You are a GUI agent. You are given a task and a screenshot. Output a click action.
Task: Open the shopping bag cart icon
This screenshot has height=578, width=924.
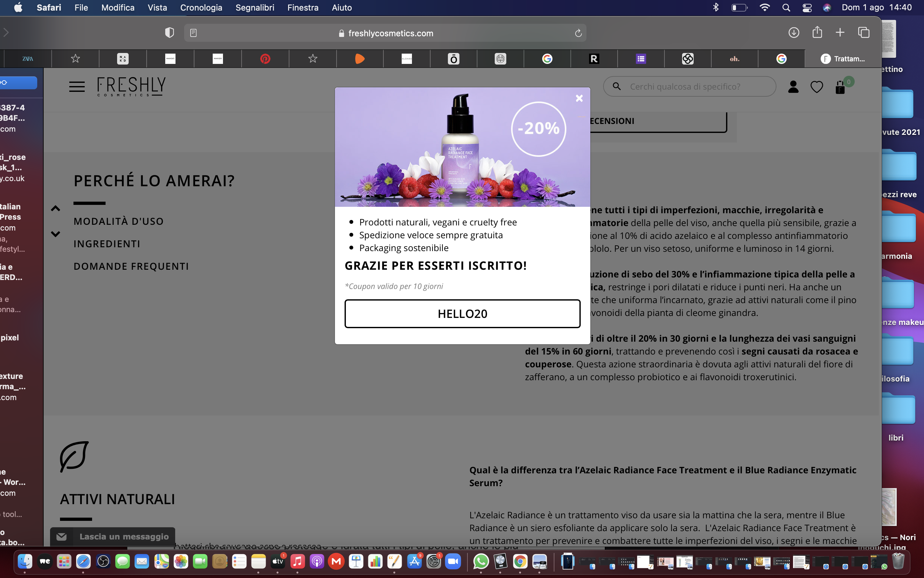point(840,87)
